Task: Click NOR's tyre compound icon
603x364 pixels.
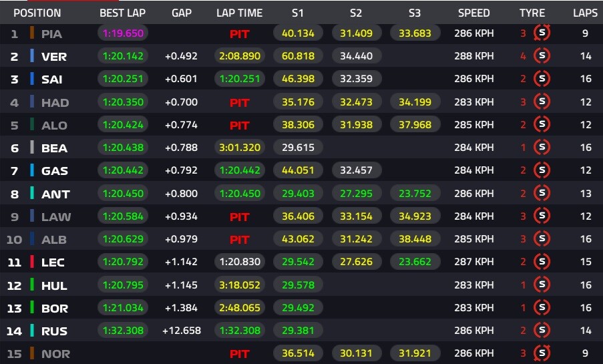Action: point(542,353)
